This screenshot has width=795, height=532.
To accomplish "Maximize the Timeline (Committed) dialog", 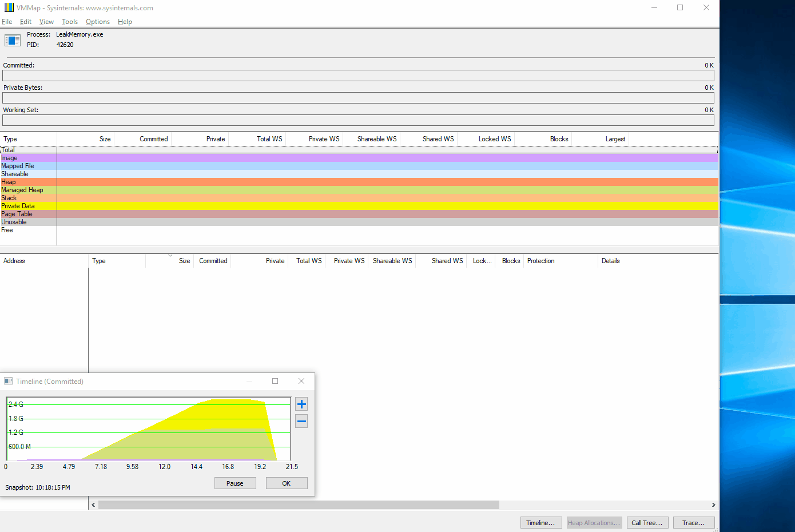I will coord(275,381).
